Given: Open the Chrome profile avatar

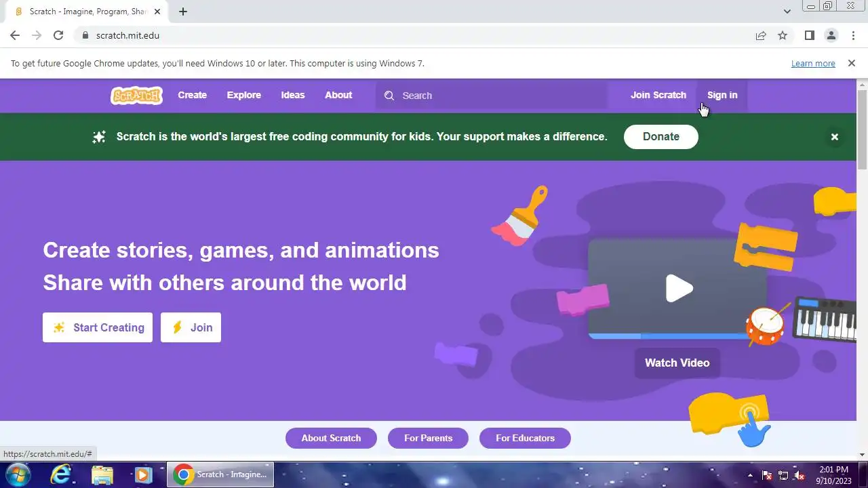Looking at the screenshot, I should 831,35.
